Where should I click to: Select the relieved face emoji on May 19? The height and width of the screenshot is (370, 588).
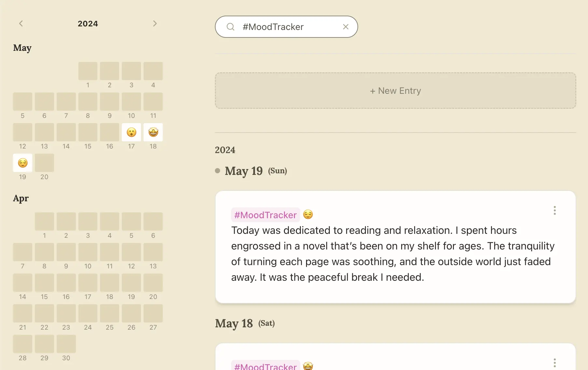click(x=22, y=163)
